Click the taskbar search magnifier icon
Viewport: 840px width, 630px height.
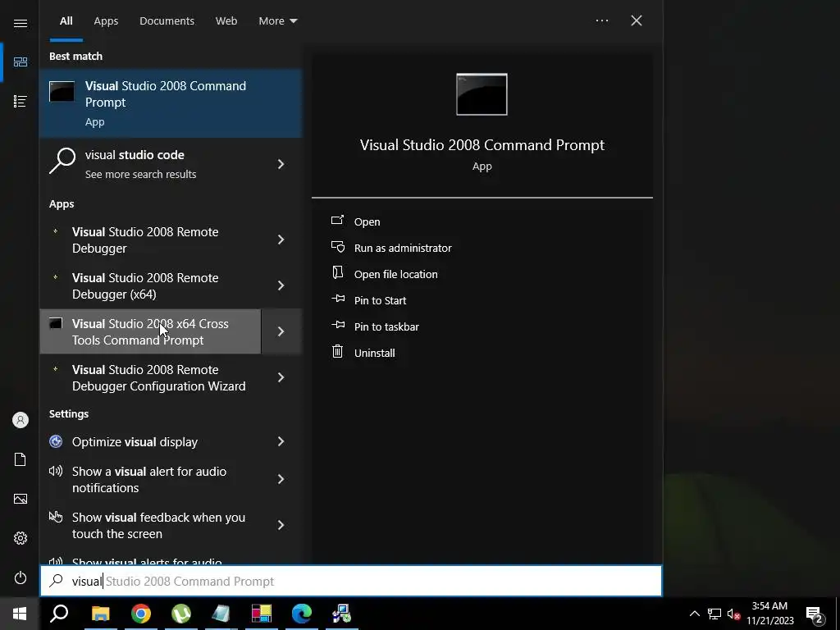[59, 614]
